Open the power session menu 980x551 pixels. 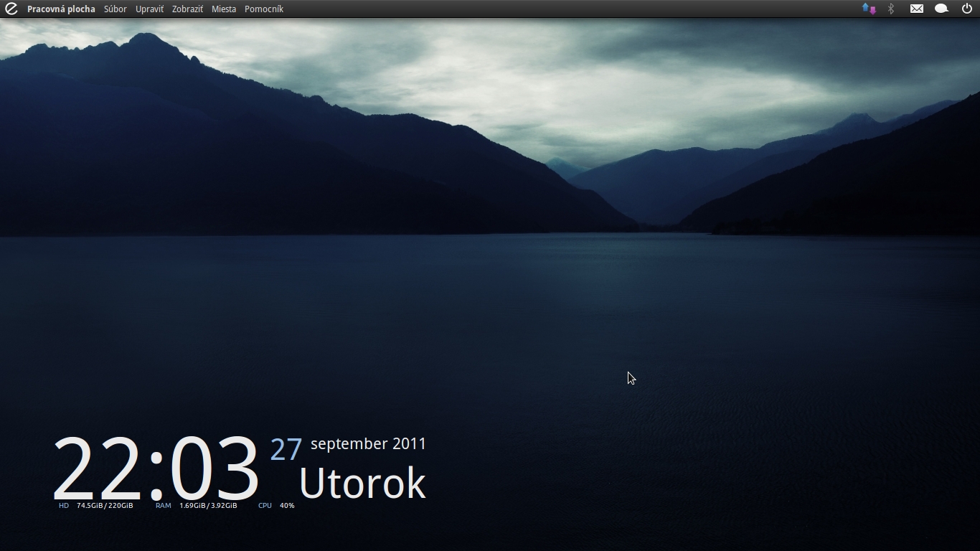[967, 9]
